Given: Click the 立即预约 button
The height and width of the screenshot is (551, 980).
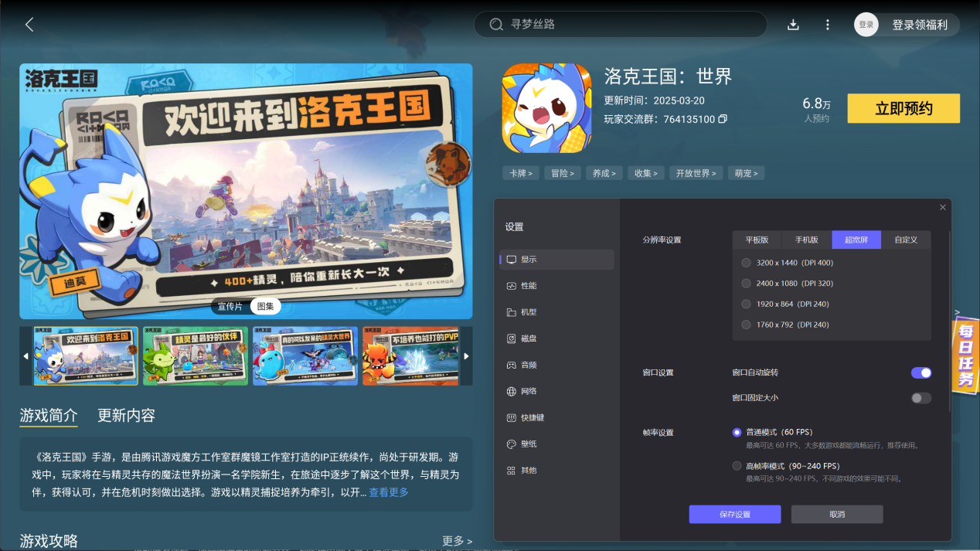Looking at the screenshot, I should 903,109.
